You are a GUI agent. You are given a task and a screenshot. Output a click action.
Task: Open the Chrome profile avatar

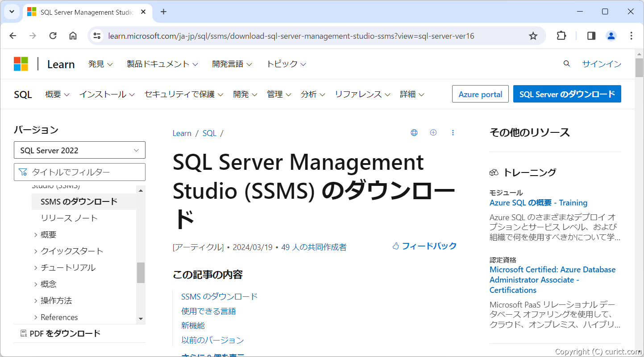[x=611, y=36]
